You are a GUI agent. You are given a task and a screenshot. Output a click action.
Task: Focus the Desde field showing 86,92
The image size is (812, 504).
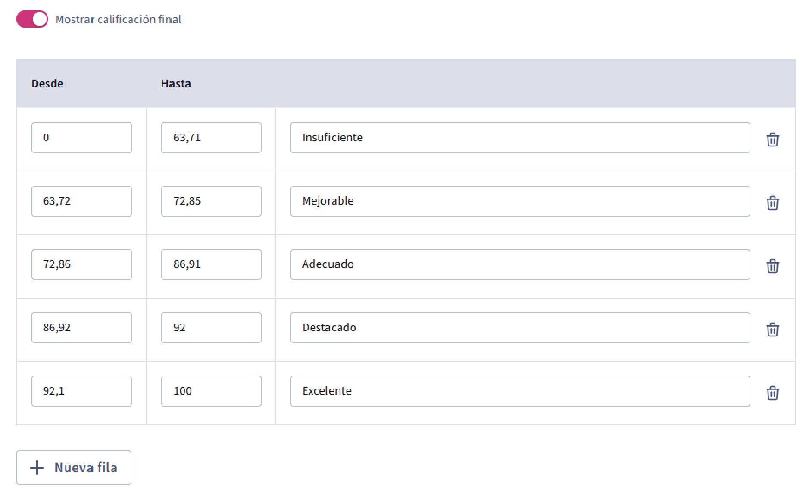[81, 328]
